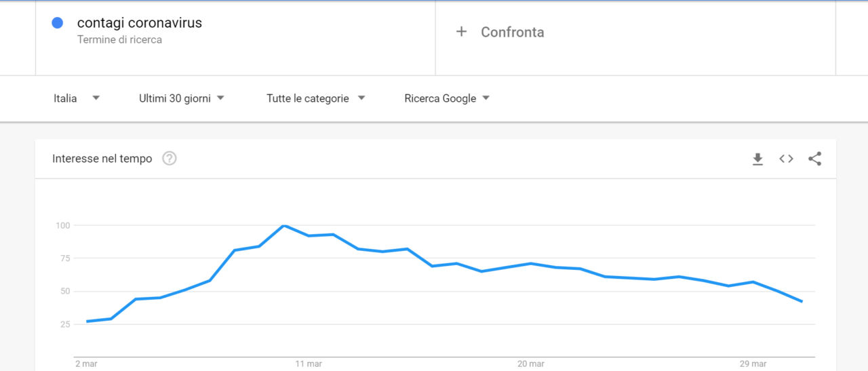This screenshot has height=371, width=868.
Task: Click the Termine di ricerca subtitle
Action: tap(119, 40)
